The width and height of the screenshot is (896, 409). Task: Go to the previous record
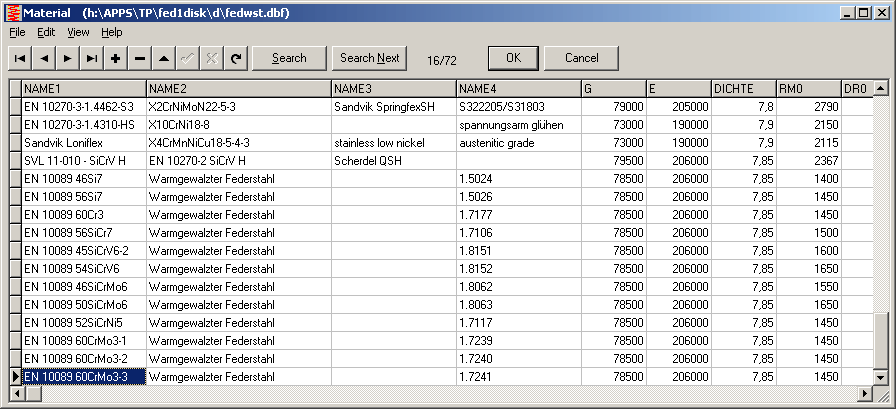click(x=44, y=58)
